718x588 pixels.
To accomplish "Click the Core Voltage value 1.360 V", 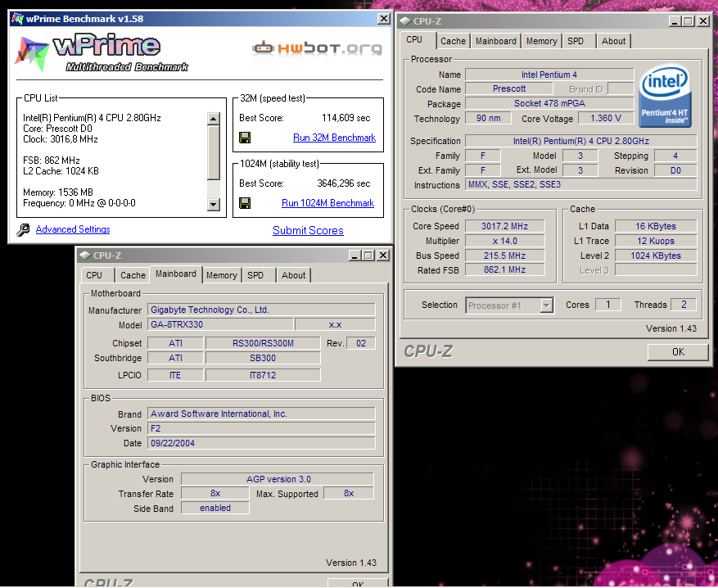I will tap(606, 118).
